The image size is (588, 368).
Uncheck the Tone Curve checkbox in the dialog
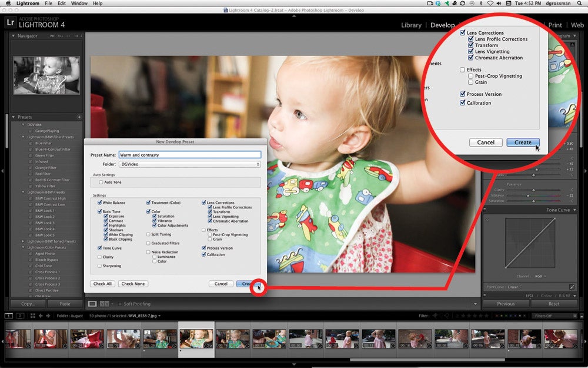(99, 248)
